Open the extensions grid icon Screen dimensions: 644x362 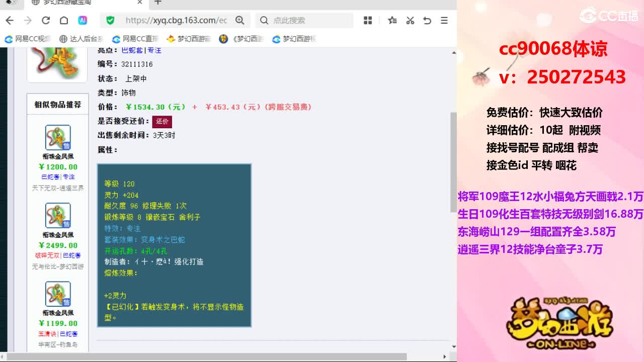368,20
